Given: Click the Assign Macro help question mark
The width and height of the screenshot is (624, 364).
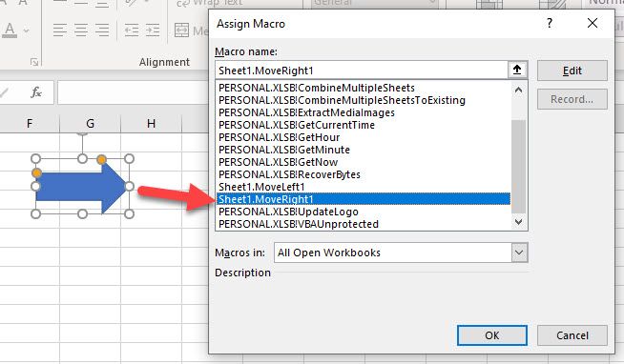Looking at the screenshot, I should [550, 23].
